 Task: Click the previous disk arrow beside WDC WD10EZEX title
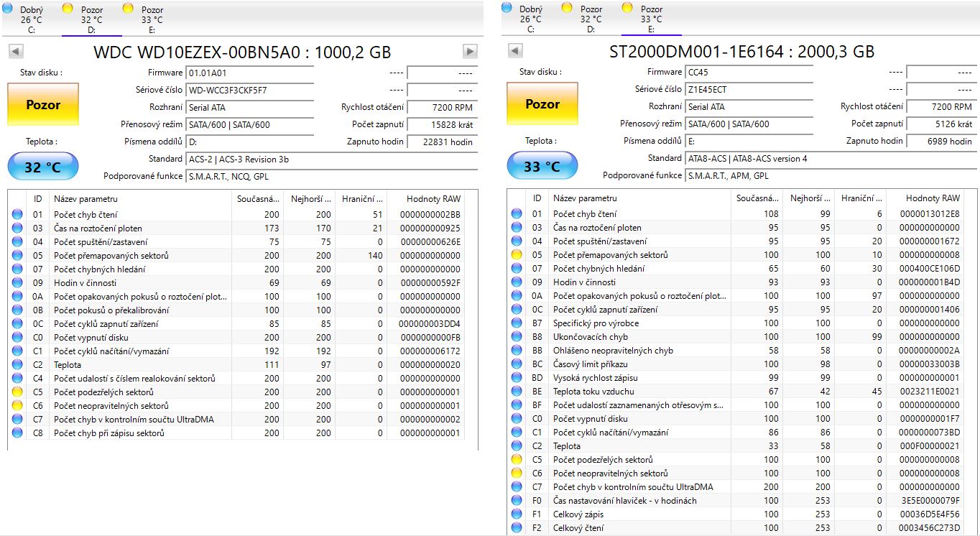(16, 52)
